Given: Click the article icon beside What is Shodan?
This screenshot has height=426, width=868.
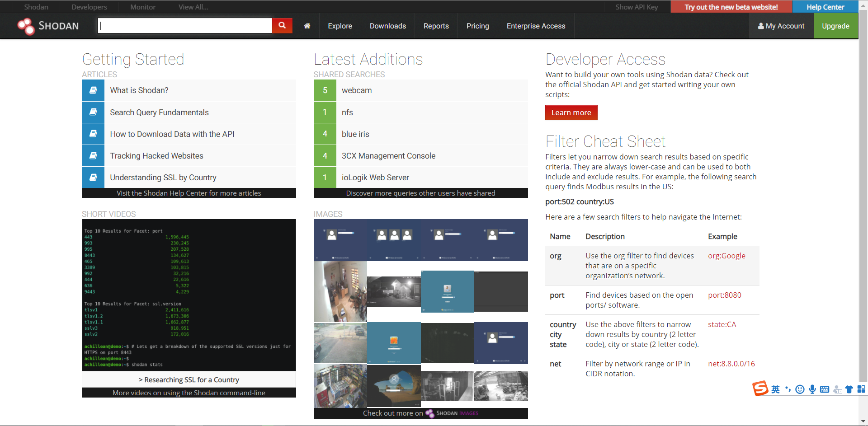Looking at the screenshot, I should [93, 90].
